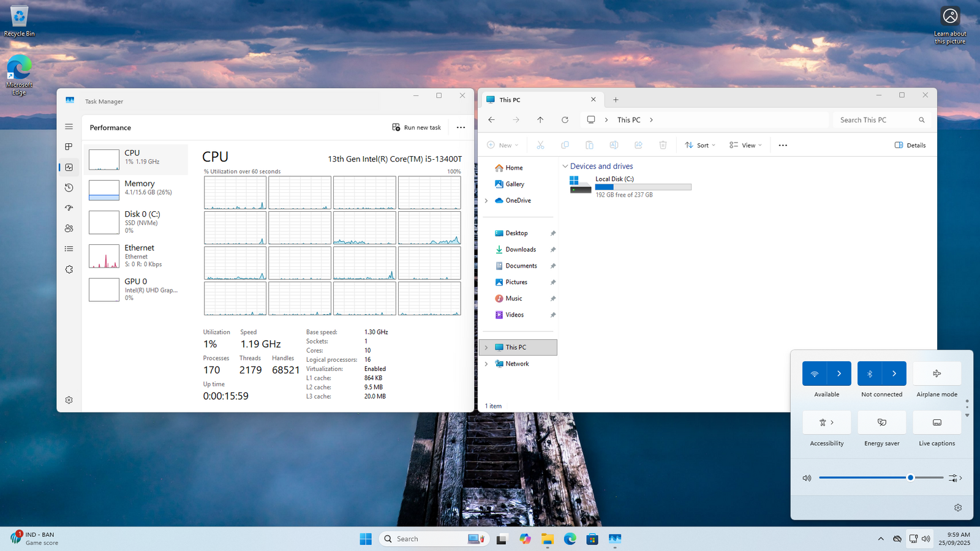Viewport: 980px width, 551px height.
Task: Collapse the Devices and drives group
Action: (565, 167)
